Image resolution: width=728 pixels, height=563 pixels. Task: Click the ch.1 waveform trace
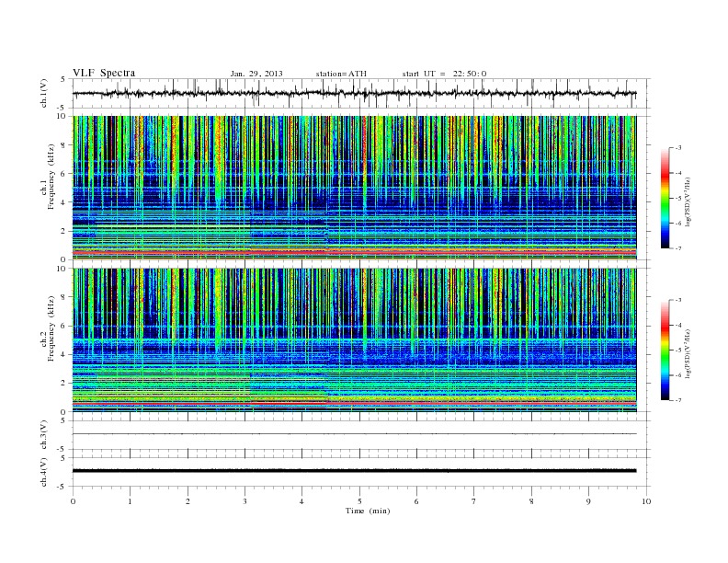(x=354, y=93)
